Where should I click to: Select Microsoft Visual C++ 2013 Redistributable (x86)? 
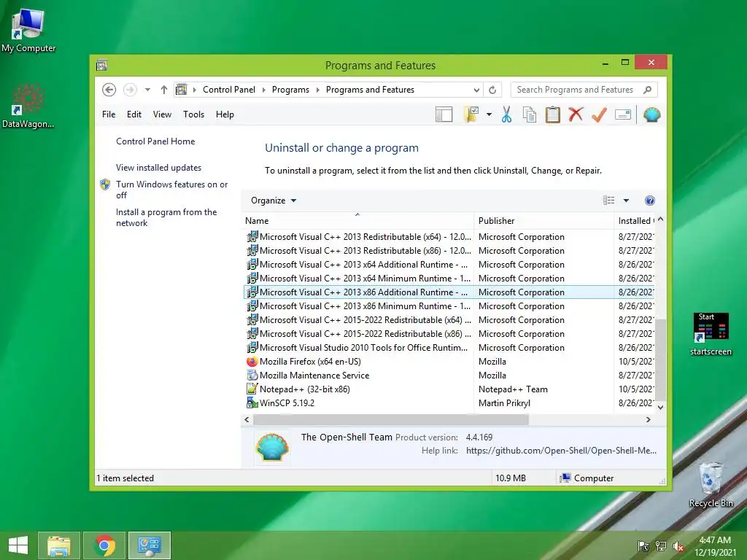[449, 251]
